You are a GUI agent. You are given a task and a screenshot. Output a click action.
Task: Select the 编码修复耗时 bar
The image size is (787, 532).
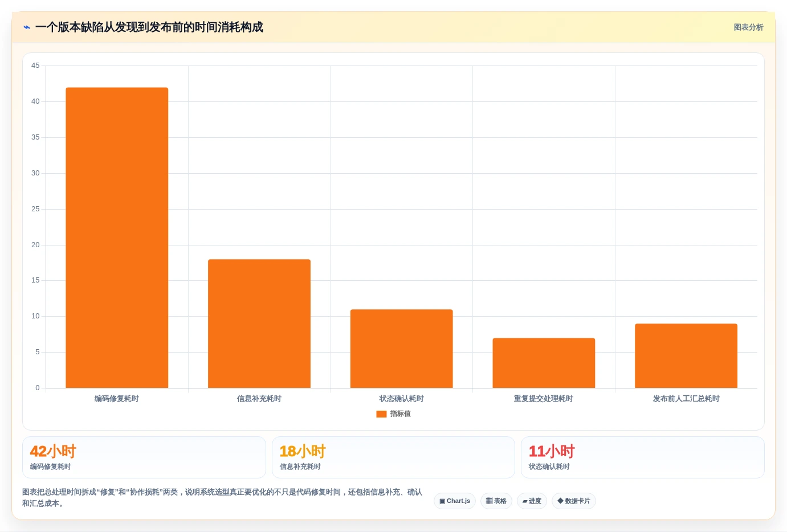117,238
